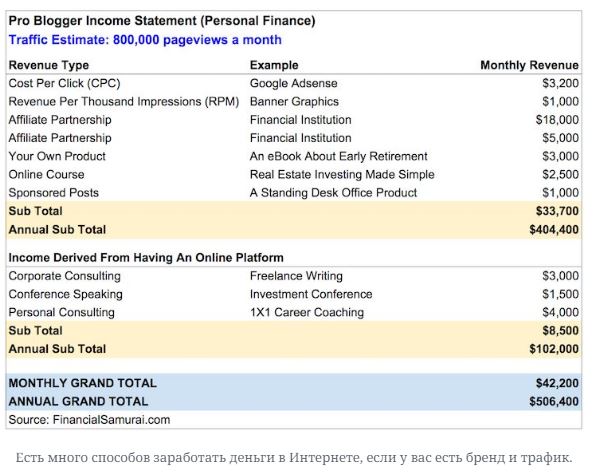Click the Revenue Type column header
Screen dimensions: 593x475
[x=49, y=65]
